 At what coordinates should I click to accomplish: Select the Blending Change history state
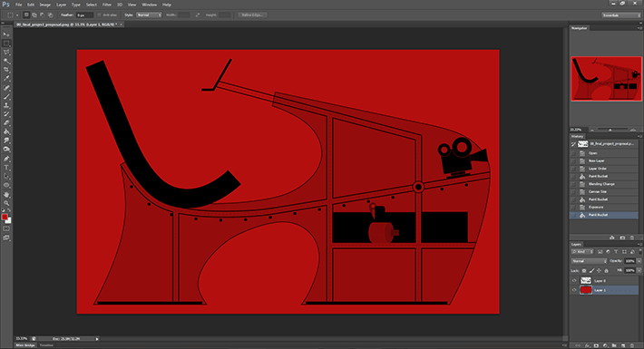tap(604, 184)
